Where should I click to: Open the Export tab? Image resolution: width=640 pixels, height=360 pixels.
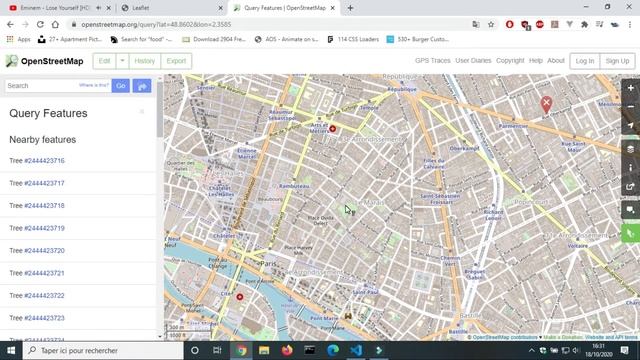(176, 61)
